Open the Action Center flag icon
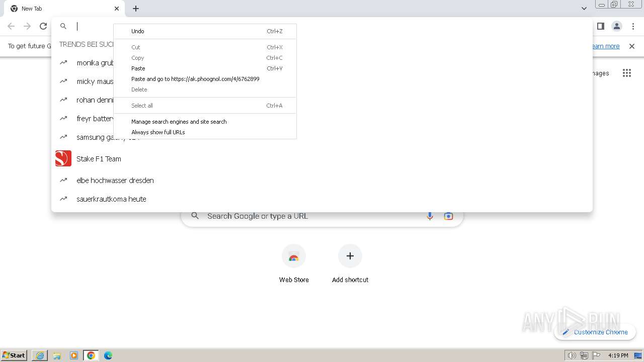The image size is (644, 362). pos(596,355)
